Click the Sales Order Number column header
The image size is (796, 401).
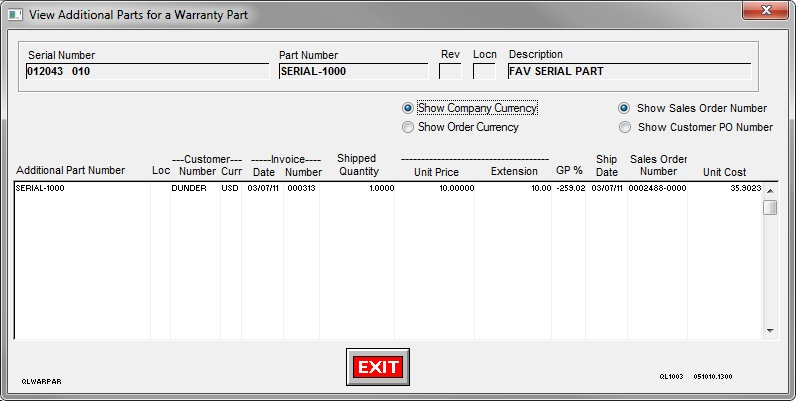click(658, 165)
